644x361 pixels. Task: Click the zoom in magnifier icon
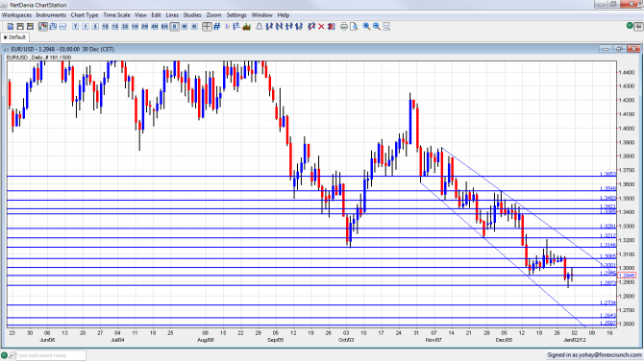pyautogui.click(x=366, y=27)
